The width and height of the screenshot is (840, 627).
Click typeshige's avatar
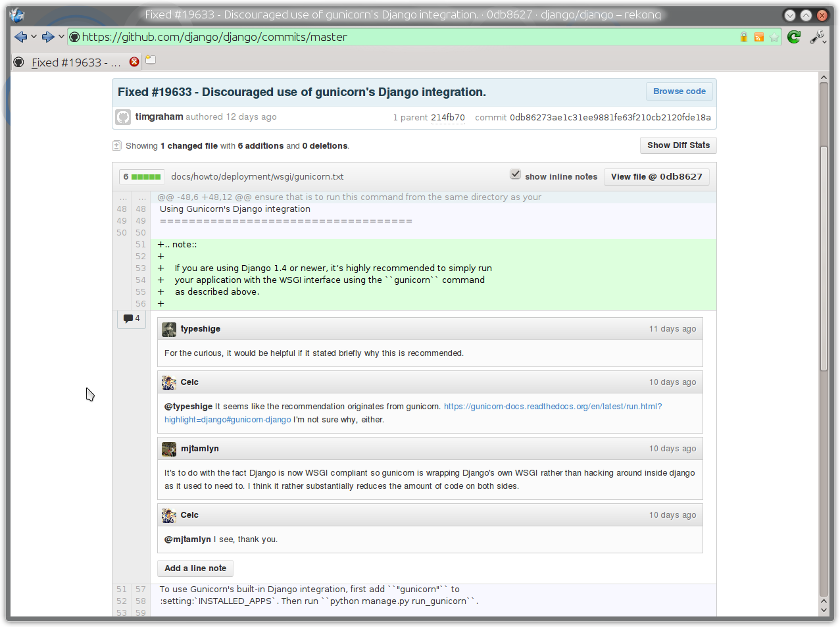[x=169, y=329]
